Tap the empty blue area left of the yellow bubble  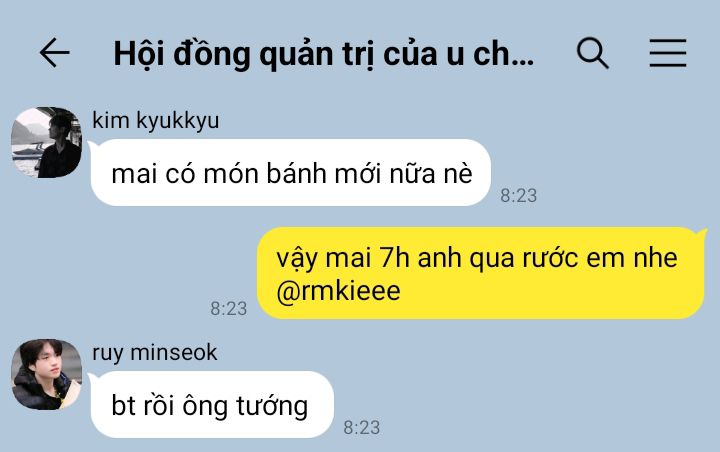129,271
